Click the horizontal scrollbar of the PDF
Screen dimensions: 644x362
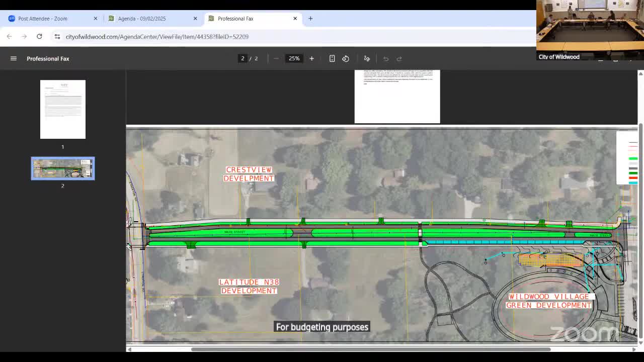click(370, 349)
